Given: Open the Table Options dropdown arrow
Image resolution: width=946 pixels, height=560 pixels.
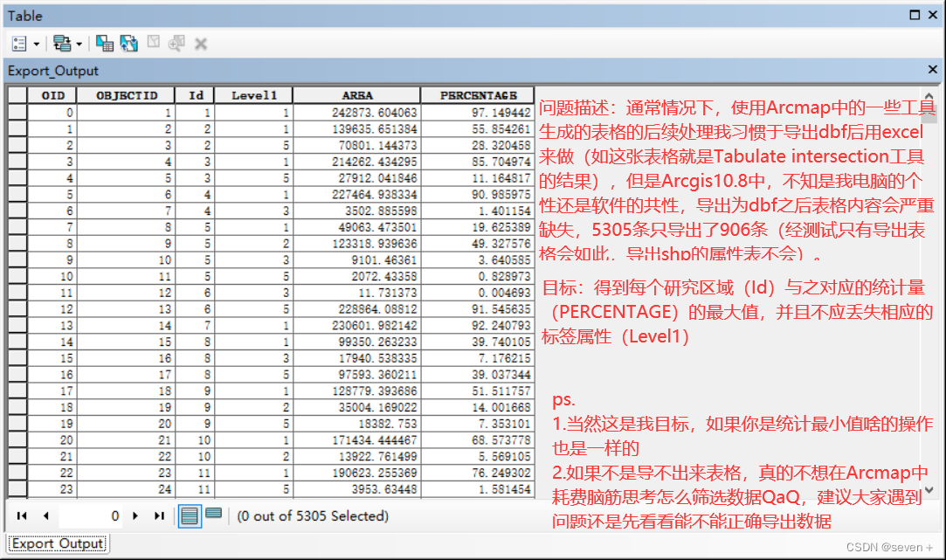Looking at the screenshot, I should click(38, 43).
